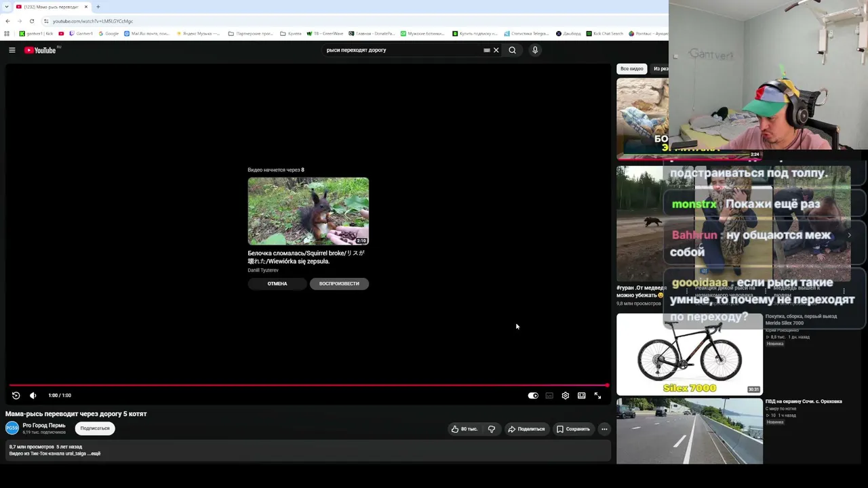Go forward in the browser
Screen dimensions: 868x488
tap(20, 21)
